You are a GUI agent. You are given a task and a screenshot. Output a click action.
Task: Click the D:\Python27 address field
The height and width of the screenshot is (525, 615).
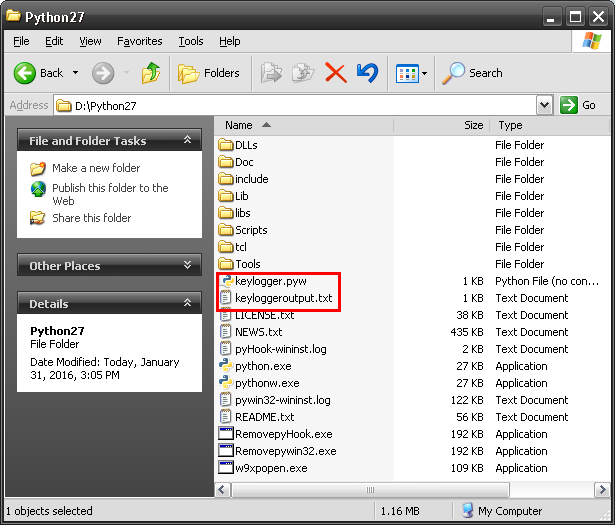coord(295,105)
